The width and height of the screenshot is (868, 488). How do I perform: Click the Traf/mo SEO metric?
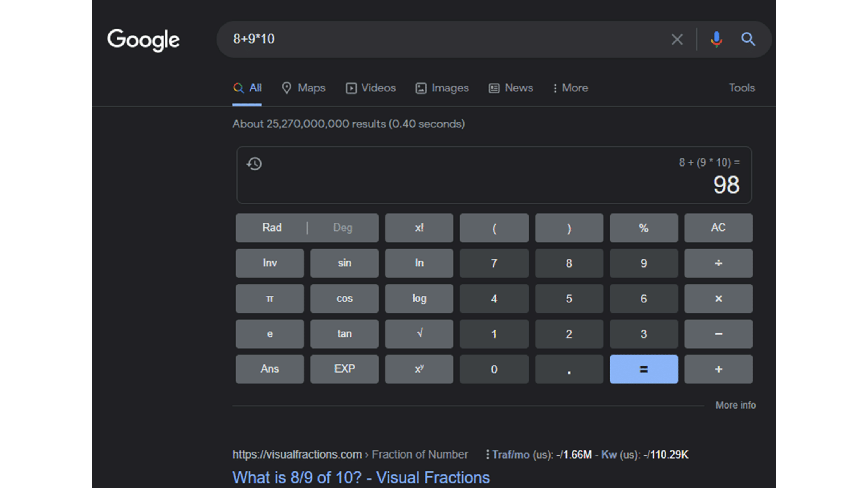point(542,455)
